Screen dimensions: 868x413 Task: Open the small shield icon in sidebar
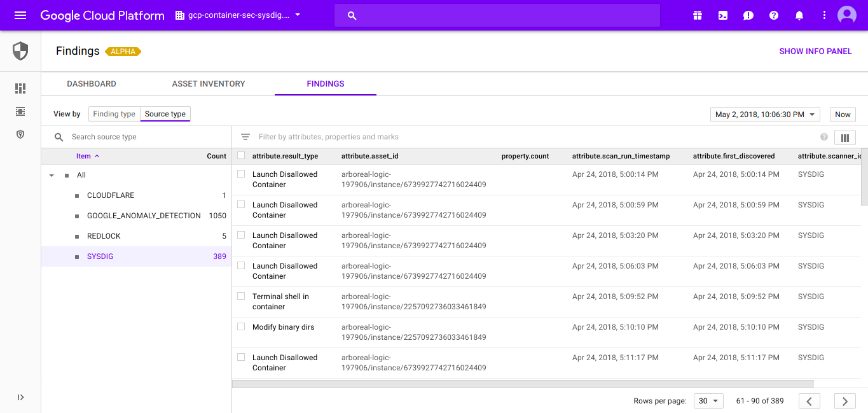click(x=20, y=134)
